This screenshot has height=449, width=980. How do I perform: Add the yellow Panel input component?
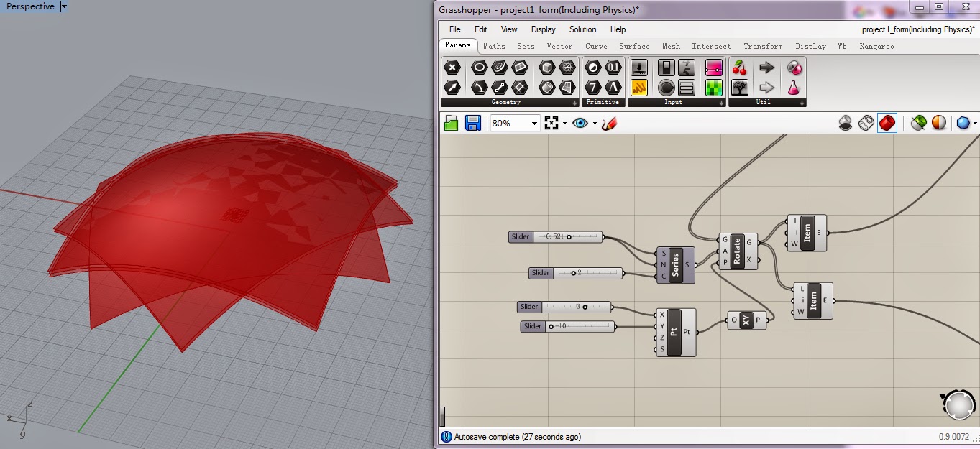pyautogui.click(x=639, y=88)
